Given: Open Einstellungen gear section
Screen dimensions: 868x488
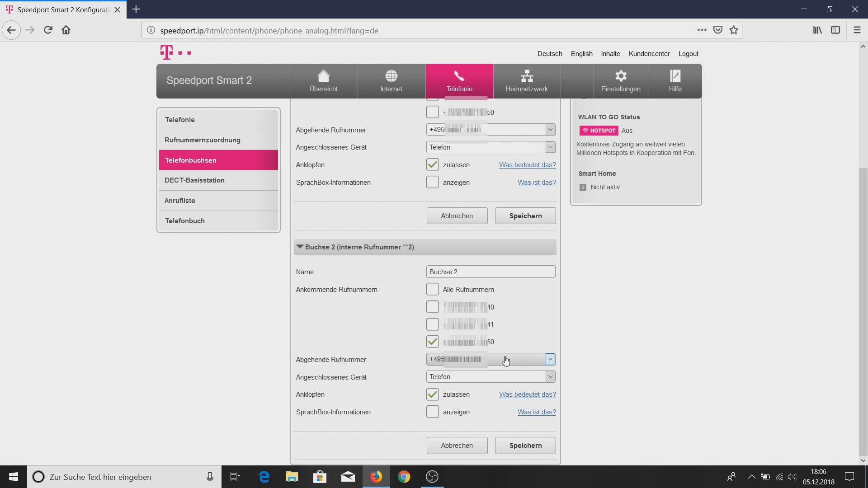Looking at the screenshot, I should click(621, 81).
